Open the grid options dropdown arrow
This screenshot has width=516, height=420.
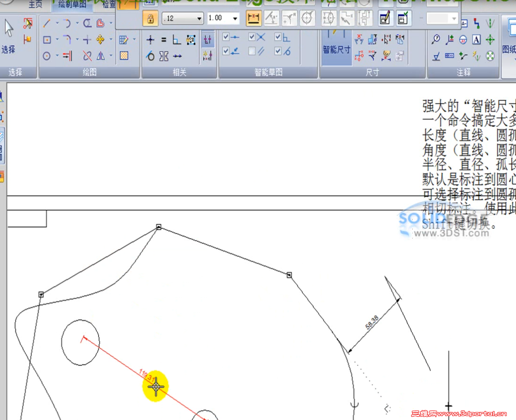(134, 40)
